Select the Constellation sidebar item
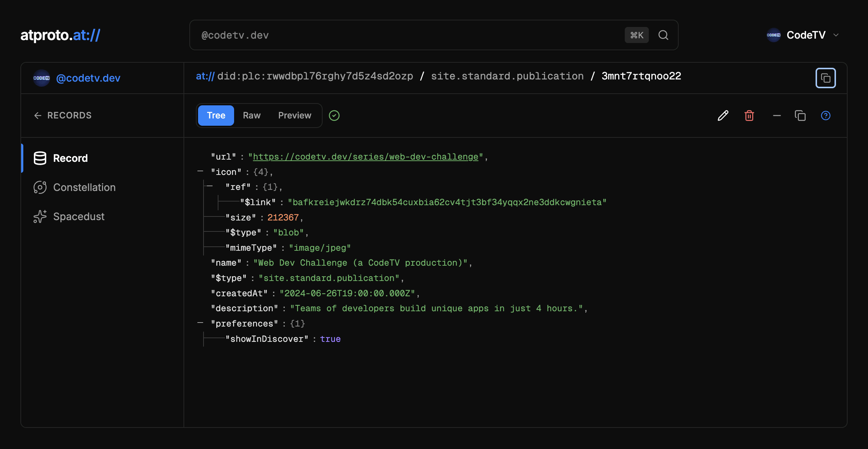 (103, 187)
